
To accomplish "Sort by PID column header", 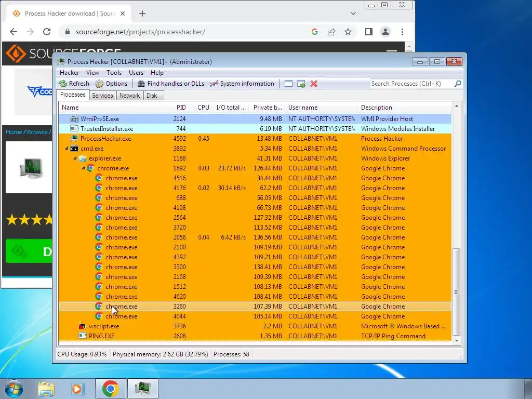I will [x=176, y=107].
